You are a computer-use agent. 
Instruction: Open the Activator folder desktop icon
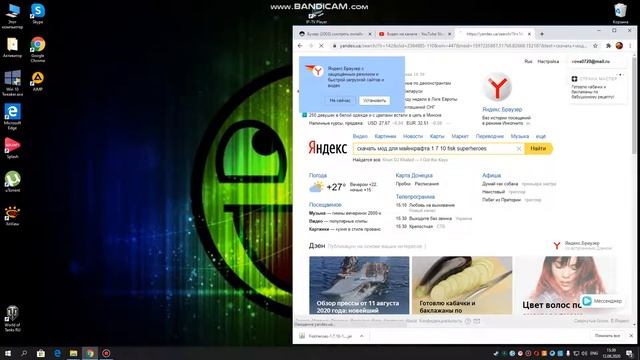(x=12, y=47)
